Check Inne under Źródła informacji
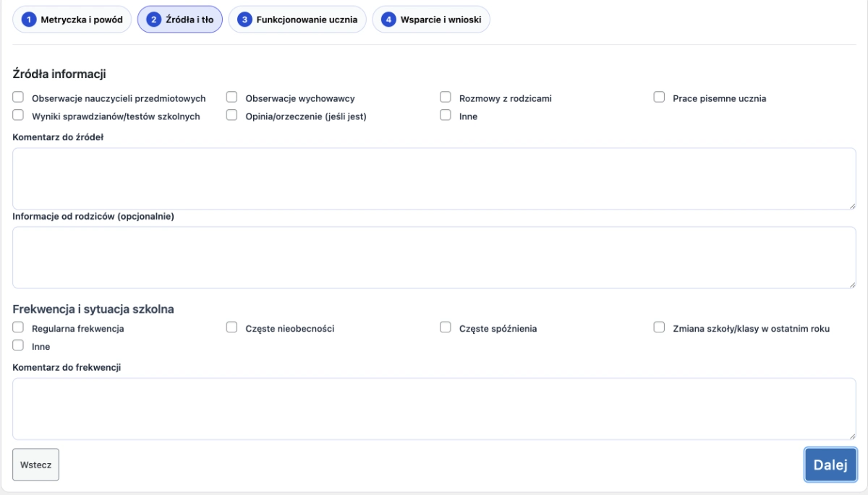The height and width of the screenshot is (495, 868). (x=446, y=116)
